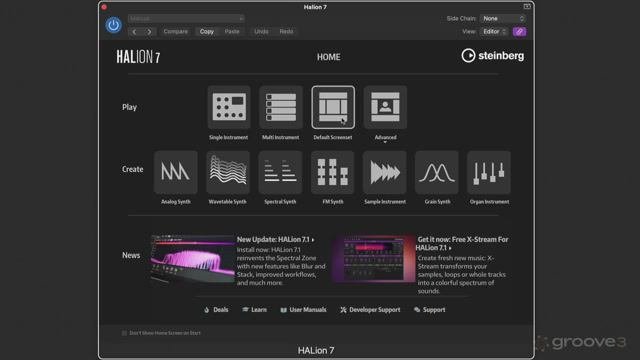Create a new Sample Instrument

384,172
